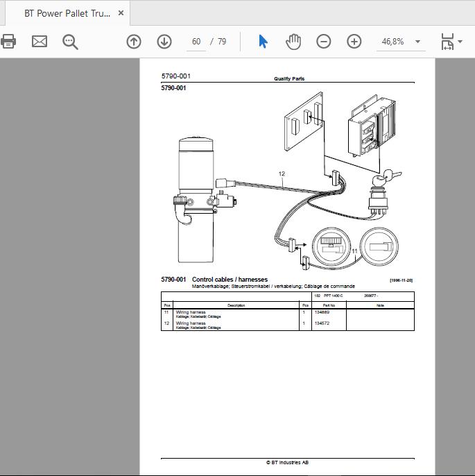The width and height of the screenshot is (475, 476).
Task: Click 'Wiring harness' in row 12
Action: point(191,323)
